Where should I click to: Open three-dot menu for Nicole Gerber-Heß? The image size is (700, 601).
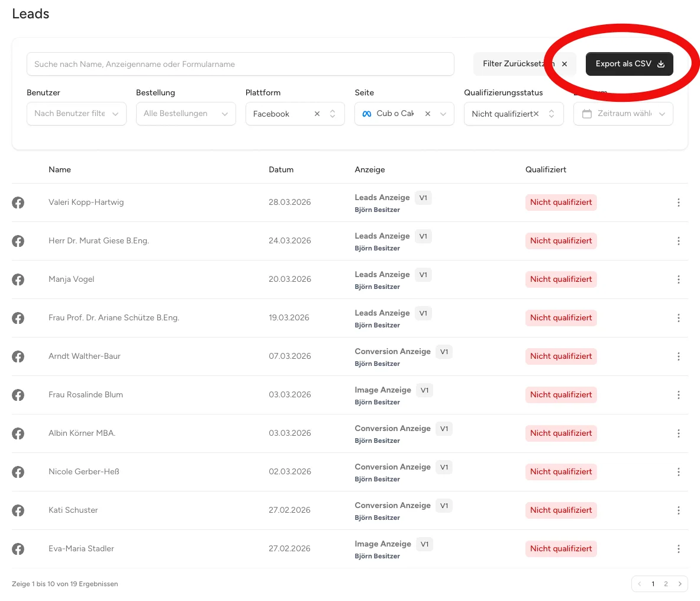pyautogui.click(x=678, y=472)
